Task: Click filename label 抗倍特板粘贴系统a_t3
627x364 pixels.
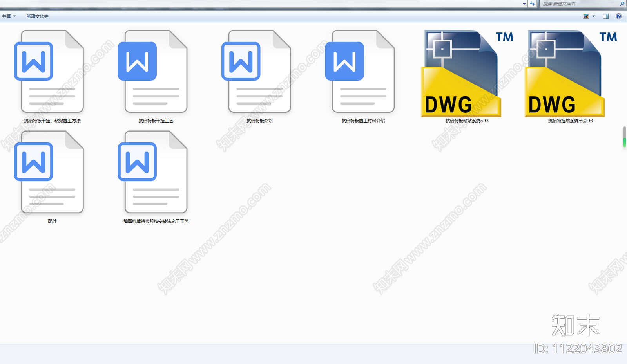Action: [x=467, y=121]
